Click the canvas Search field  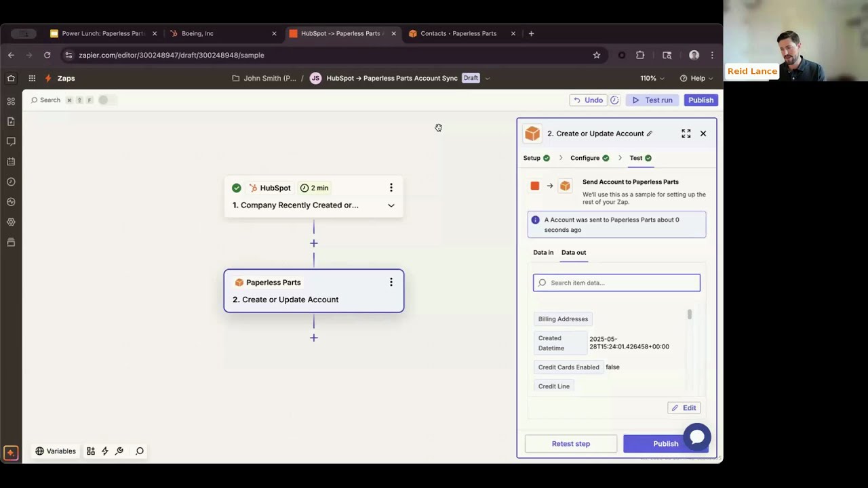(x=50, y=100)
